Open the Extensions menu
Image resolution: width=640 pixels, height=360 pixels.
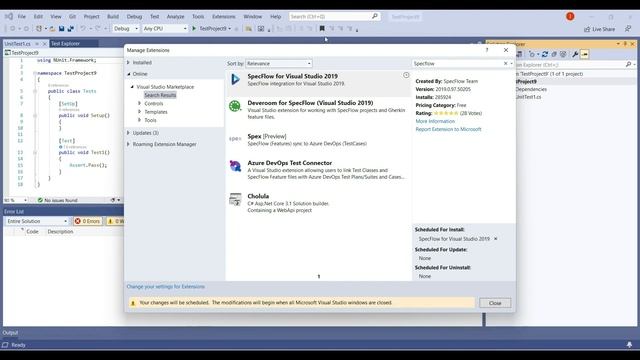pyautogui.click(x=224, y=16)
